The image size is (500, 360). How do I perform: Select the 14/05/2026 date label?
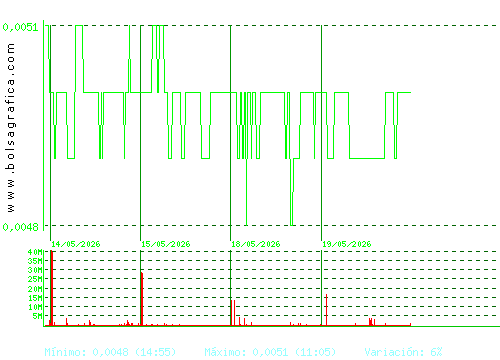[76, 244]
